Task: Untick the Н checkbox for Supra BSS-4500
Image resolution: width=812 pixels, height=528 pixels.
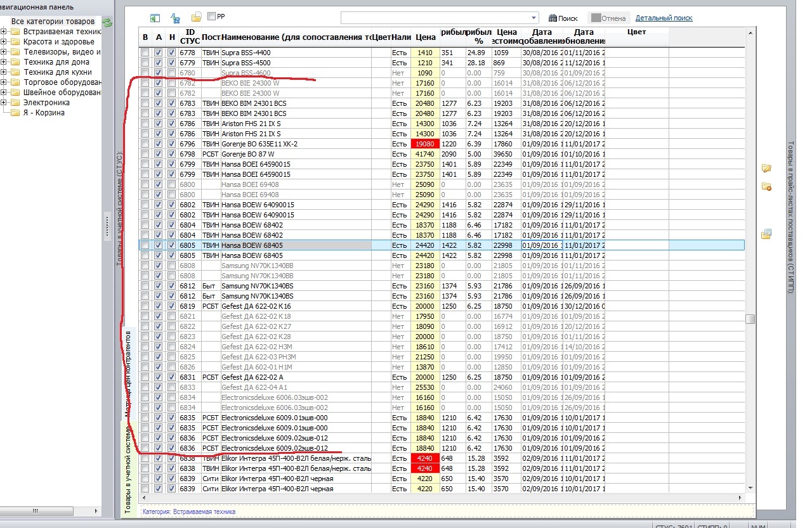Action: tap(171, 63)
